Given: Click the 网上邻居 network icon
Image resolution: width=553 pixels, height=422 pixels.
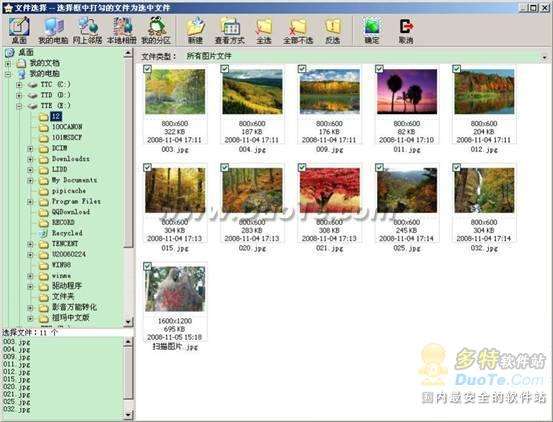Looking at the screenshot, I should [x=87, y=31].
